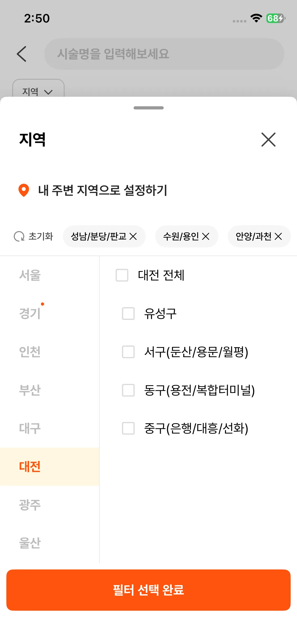The width and height of the screenshot is (297, 644).
Task: Remove the 수원/용인 filter chip
Action: pos(206,236)
